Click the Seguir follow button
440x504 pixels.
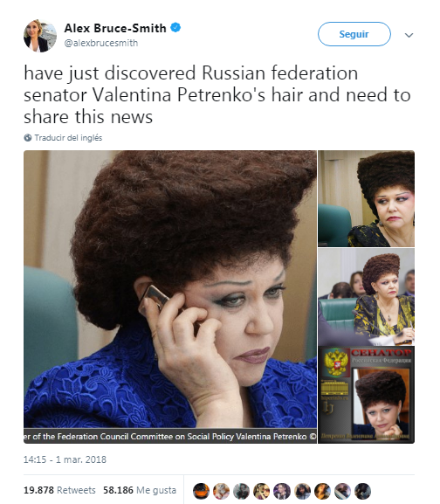click(354, 34)
